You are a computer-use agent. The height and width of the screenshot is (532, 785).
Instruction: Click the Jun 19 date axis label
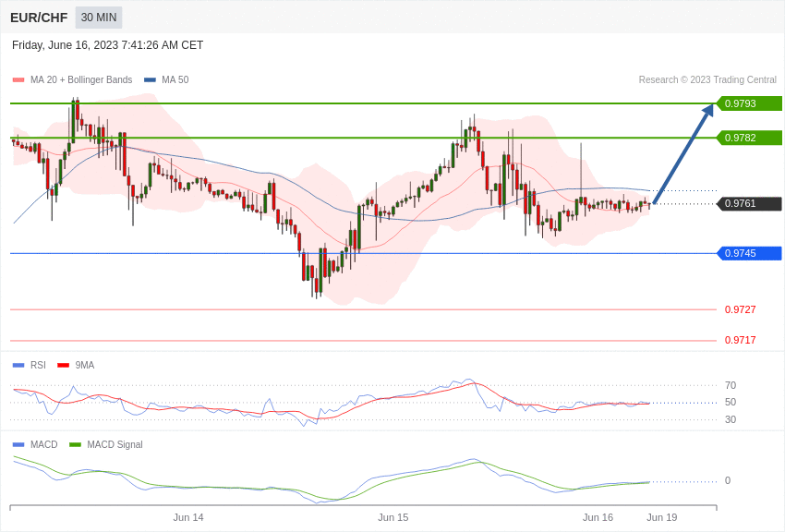(x=662, y=517)
